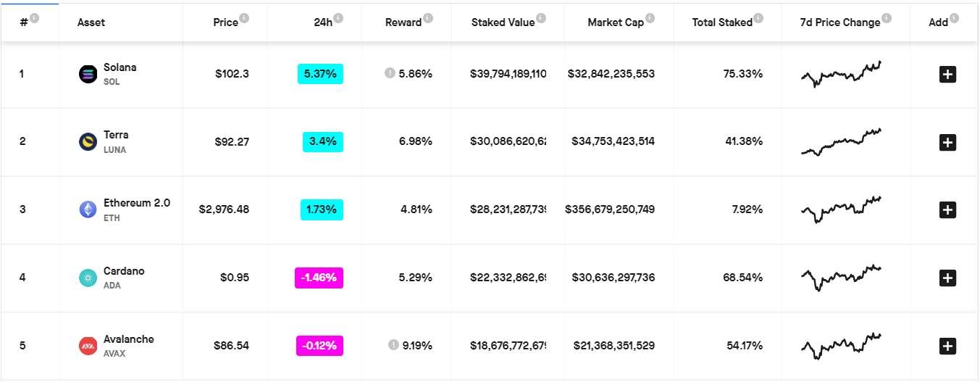Click the Terra LUNA logo icon
This screenshot has height=382, width=980.
88,141
